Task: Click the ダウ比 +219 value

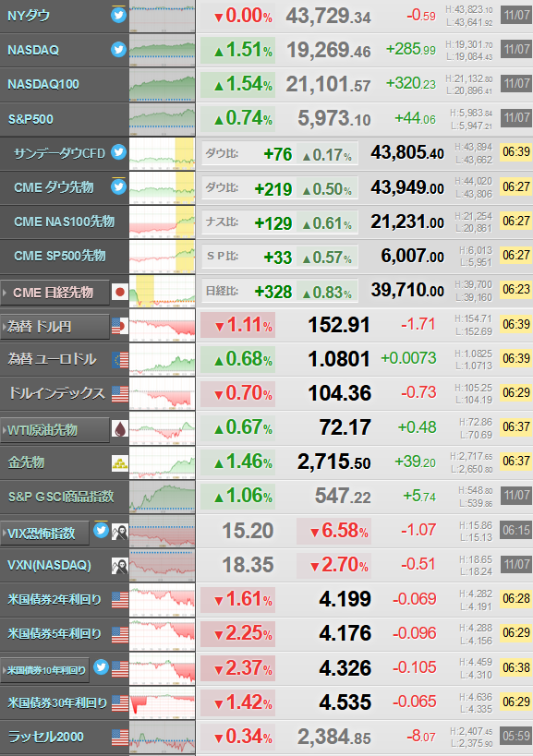Action: point(273,189)
